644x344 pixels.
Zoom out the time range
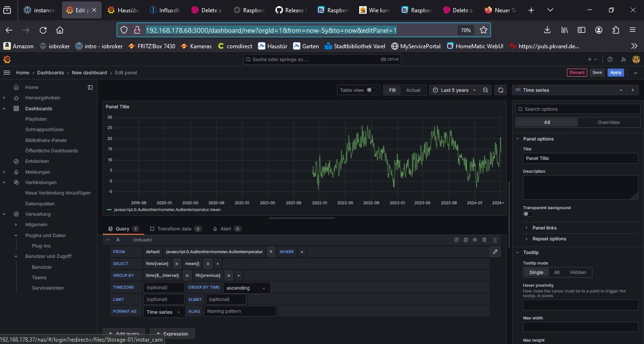pos(485,90)
